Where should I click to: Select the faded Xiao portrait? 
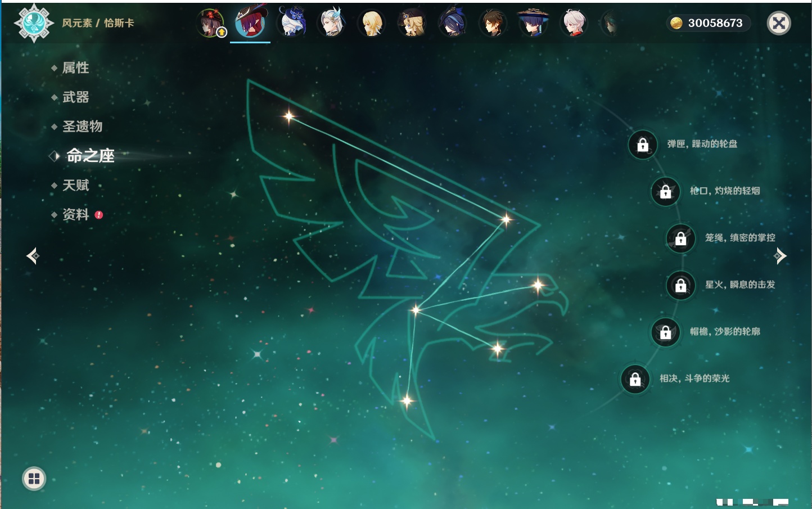click(610, 24)
